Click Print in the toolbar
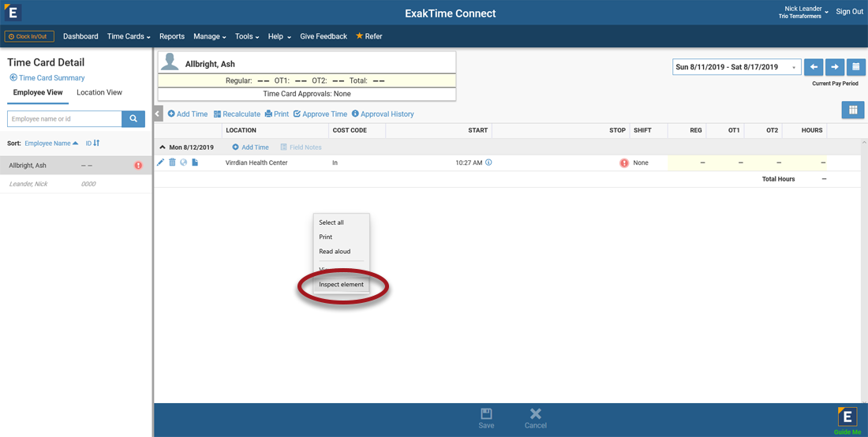This screenshot has height=437, width=868. pos(277,114)
